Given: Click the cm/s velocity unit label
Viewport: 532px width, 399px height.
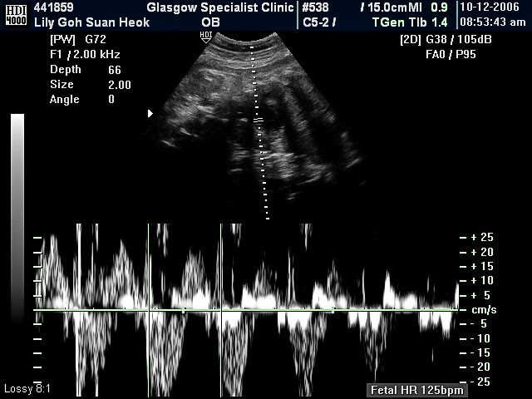Looking at the screenshot, I should pos(483,310).
